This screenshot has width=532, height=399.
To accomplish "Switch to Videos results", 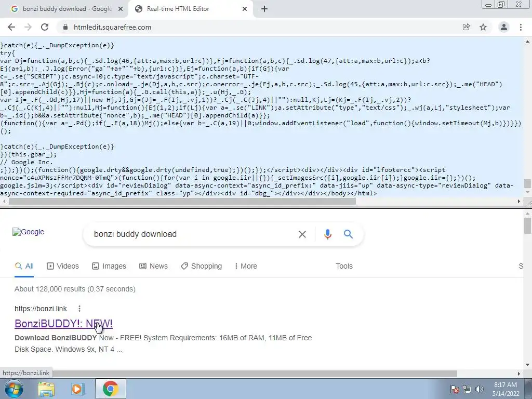I will 63,266.
